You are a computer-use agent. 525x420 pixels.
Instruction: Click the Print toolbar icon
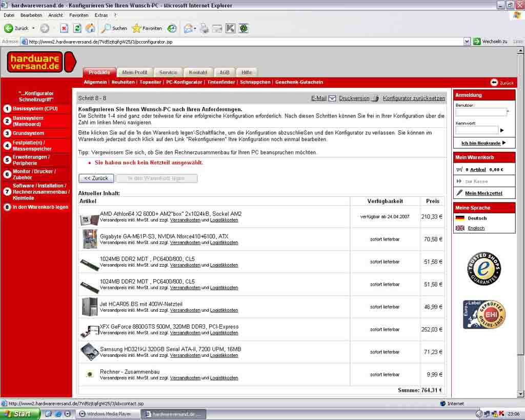pyautogui.click(x=204, y=29)
